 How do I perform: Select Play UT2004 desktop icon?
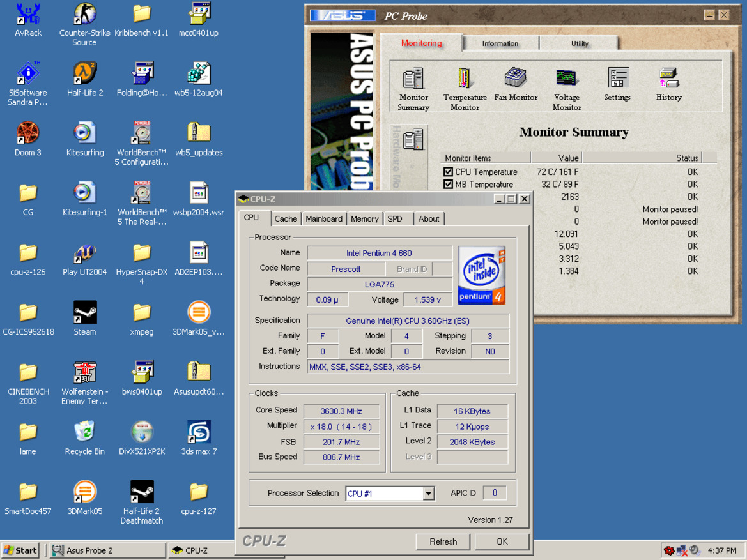85,259
